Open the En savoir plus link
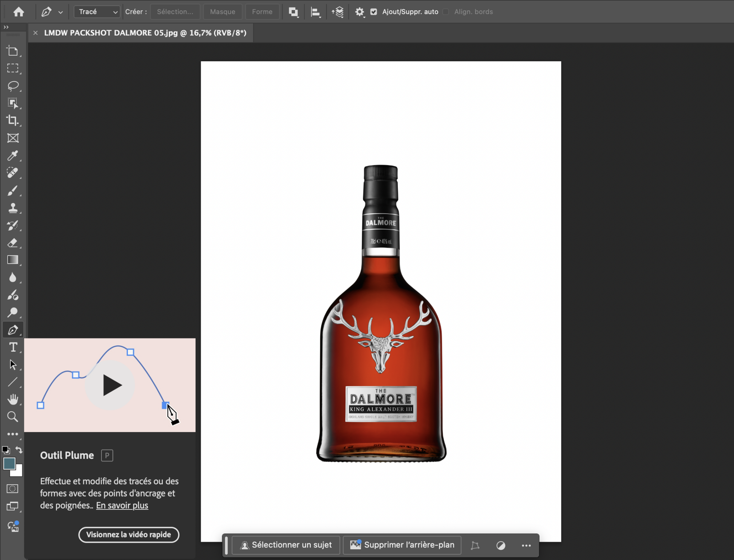 point(122,506)
